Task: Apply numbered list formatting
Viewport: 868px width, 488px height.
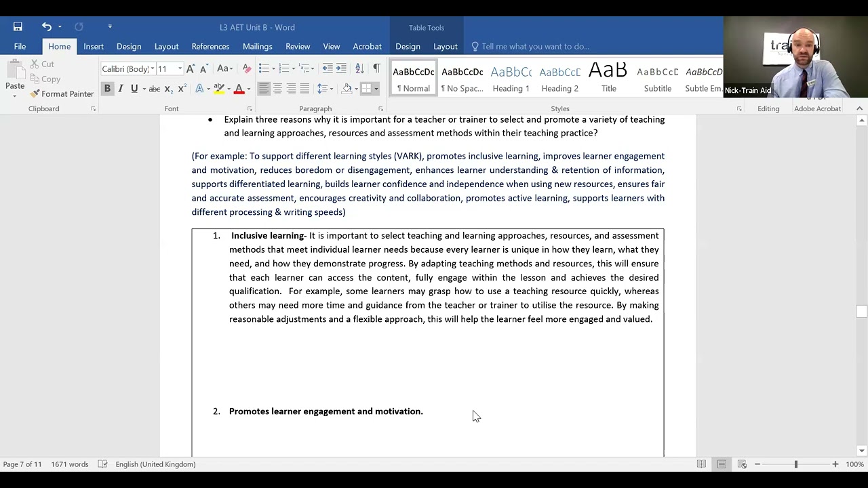Action: click(x=284, y=68)
